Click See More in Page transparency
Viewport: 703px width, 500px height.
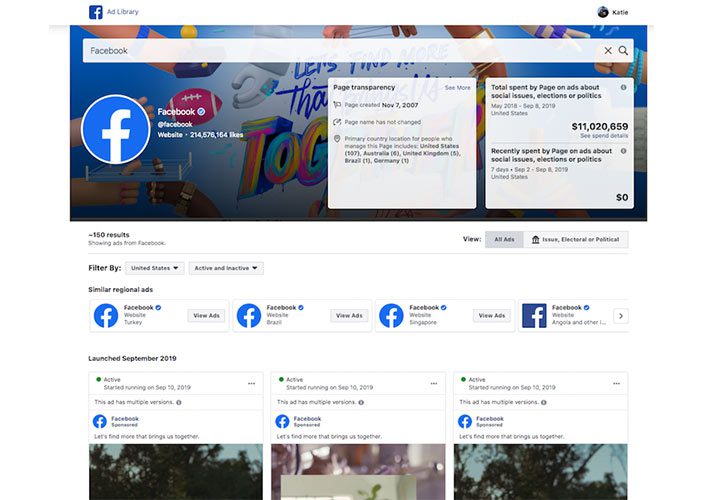[458, 88]
